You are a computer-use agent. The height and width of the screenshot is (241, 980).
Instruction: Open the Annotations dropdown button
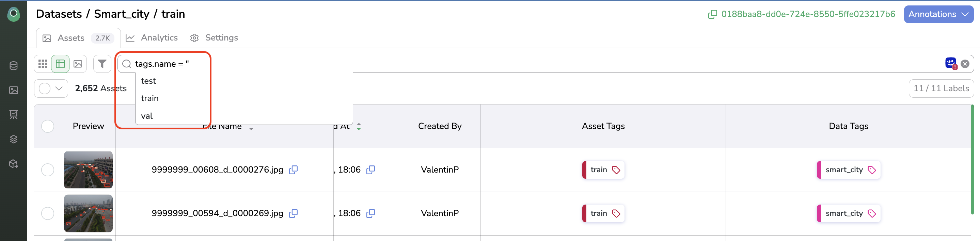pyautogui.click(x=938, y=14)
